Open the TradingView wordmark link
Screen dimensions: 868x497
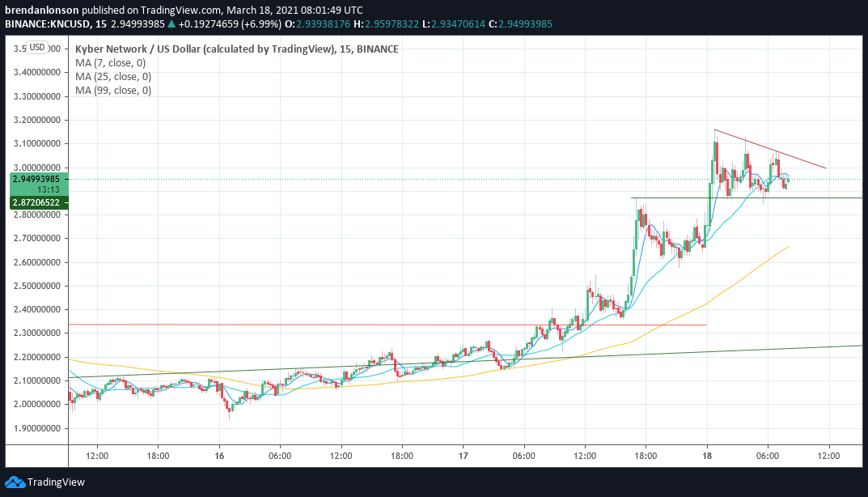pos(56,482)
